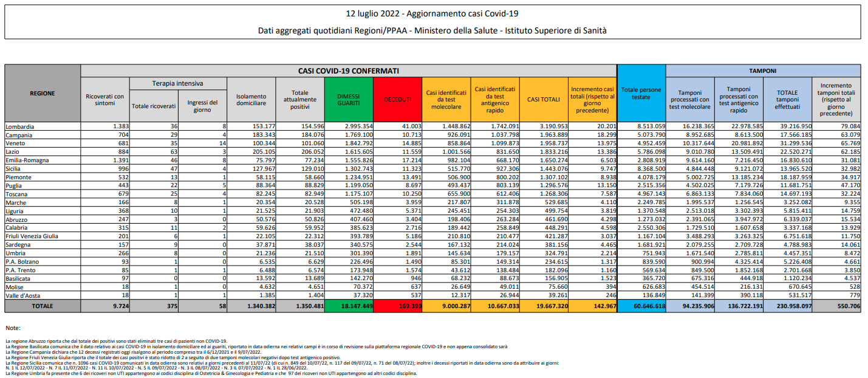Image resolution: width=868 pixels, height=378 pixels.
Task: Select the CASI TOTALI column header
Action: [x=544, y=99]
